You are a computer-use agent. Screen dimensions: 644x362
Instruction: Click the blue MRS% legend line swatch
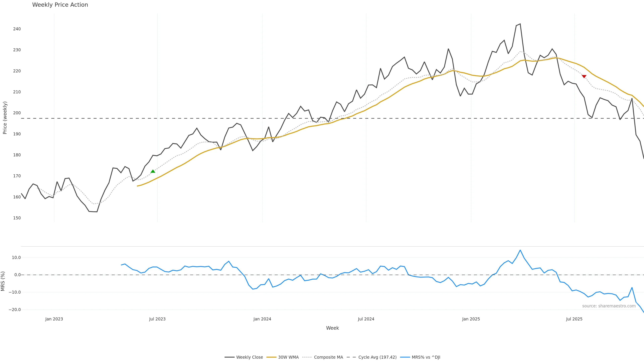(405, 357)
